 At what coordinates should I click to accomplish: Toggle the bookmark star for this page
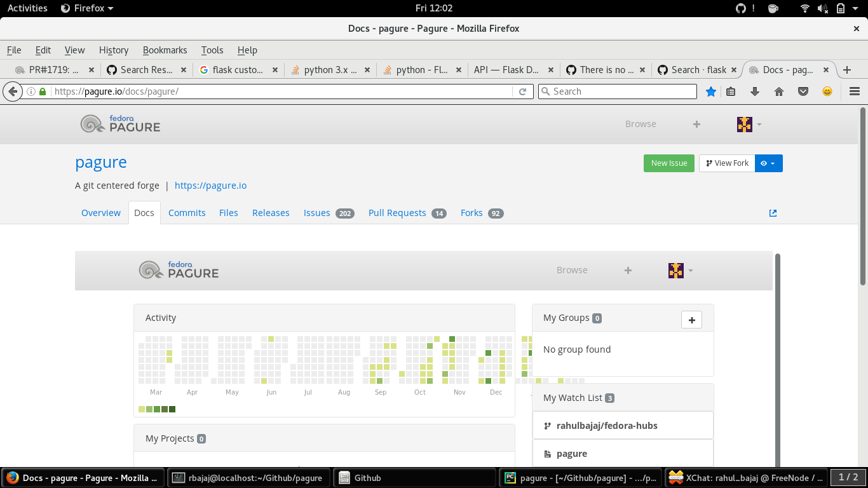click(711, 91)
